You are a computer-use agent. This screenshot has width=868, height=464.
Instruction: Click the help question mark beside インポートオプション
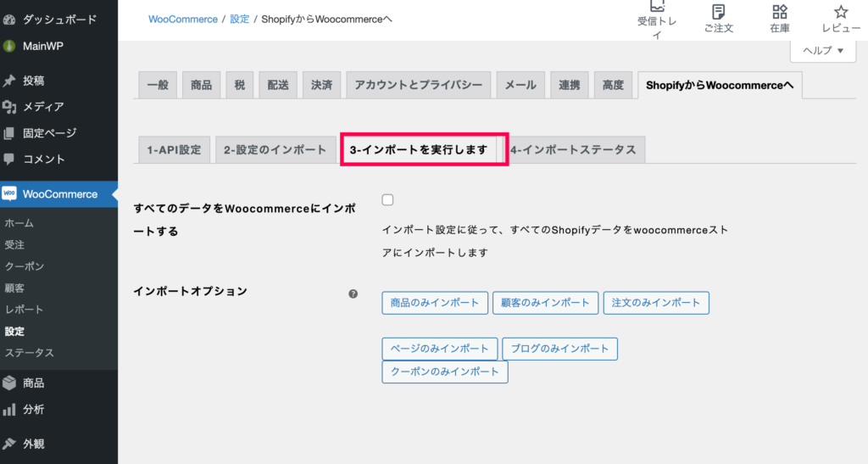(353, 294)
